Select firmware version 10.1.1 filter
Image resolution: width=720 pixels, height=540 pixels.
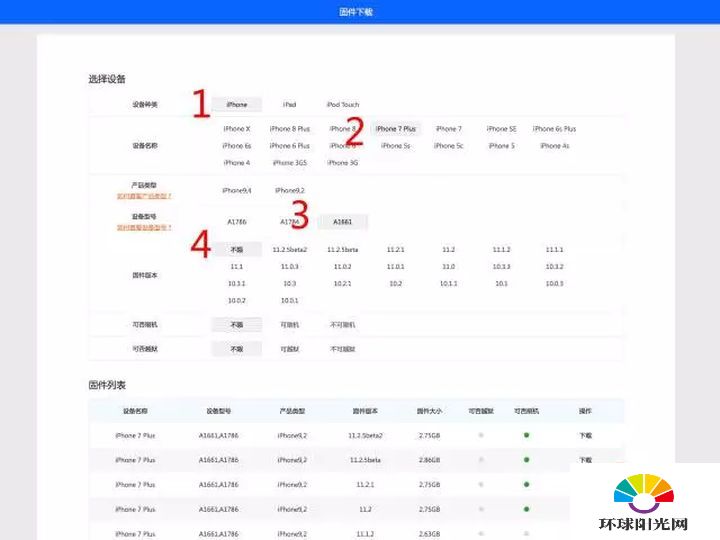click(449, 284)
